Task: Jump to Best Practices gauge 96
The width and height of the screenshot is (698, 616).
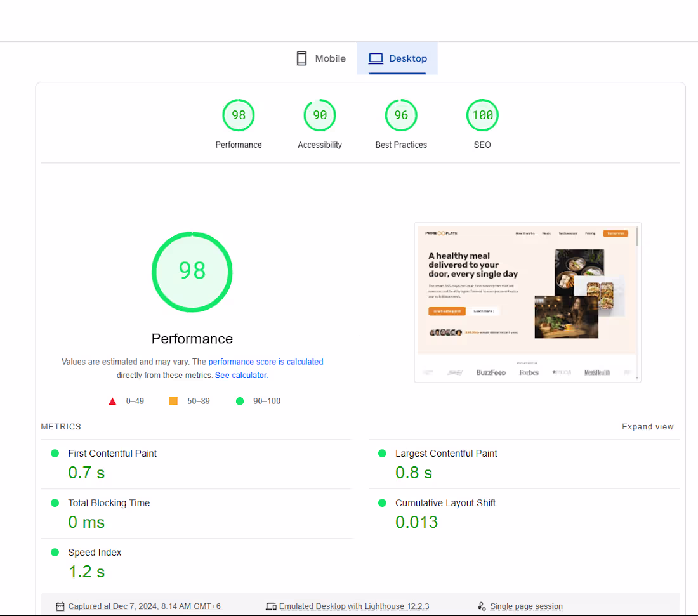Action: pyautogui.click(x=401, y=115)
